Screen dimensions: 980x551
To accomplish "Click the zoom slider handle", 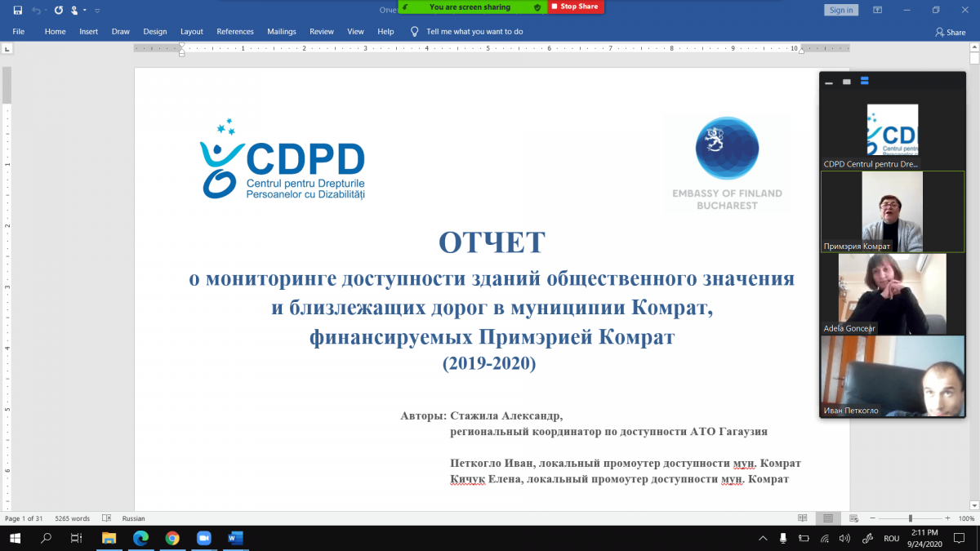I will point(911,518).
